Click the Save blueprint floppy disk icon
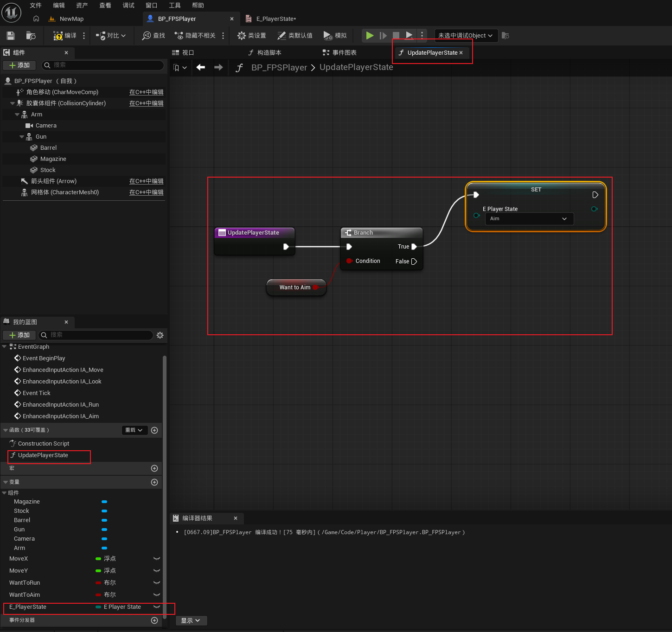 tap(11, 36)
